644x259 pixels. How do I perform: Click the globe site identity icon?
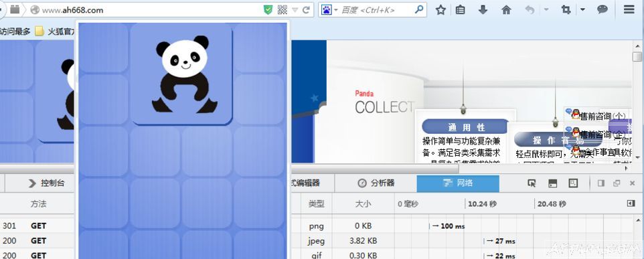pyautogui.click(x=35, y=10)
